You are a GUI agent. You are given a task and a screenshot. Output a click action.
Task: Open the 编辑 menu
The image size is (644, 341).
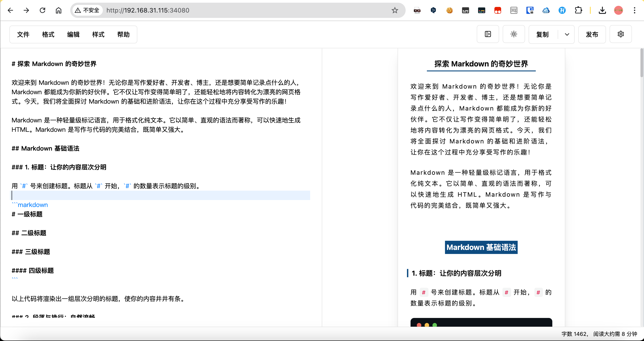[73, 34]
